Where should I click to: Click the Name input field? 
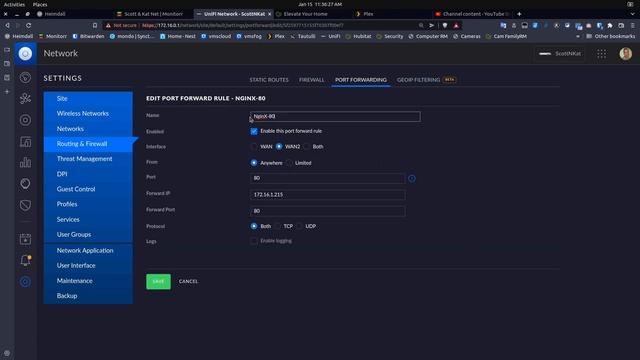(335, 116)
